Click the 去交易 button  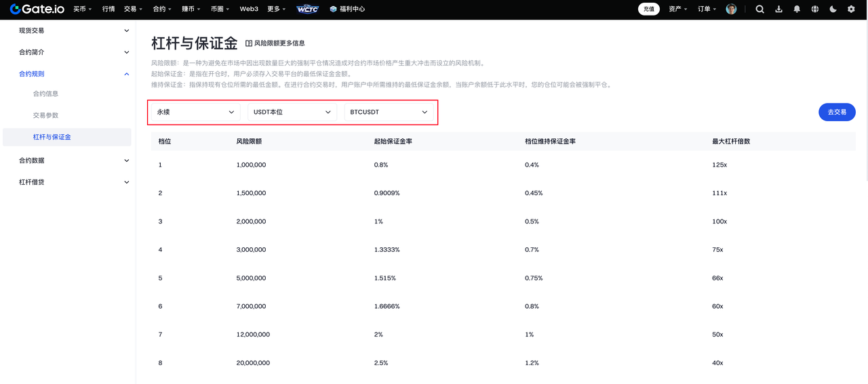(837, 112)
